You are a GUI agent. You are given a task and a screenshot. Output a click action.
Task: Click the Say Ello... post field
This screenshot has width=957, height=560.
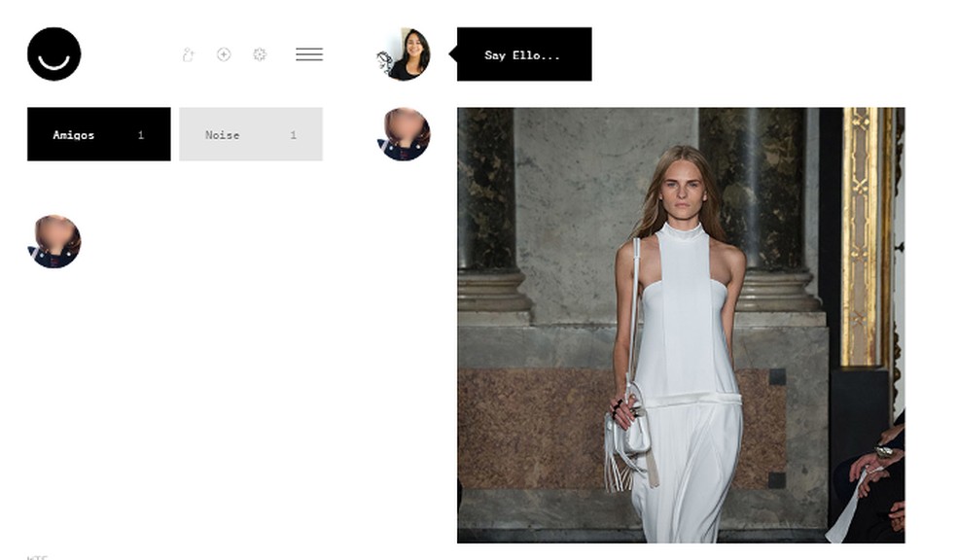pyautogui.click(x=524, y=53)
